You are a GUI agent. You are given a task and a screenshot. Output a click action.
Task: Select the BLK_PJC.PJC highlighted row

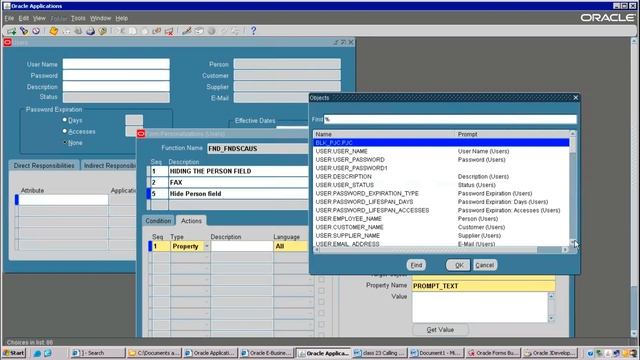click(x=442, y=142)
